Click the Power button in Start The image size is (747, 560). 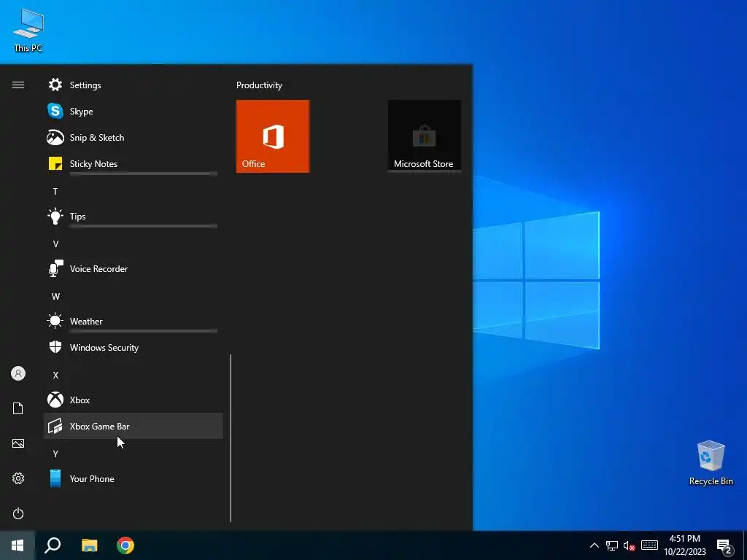(18, 513)
